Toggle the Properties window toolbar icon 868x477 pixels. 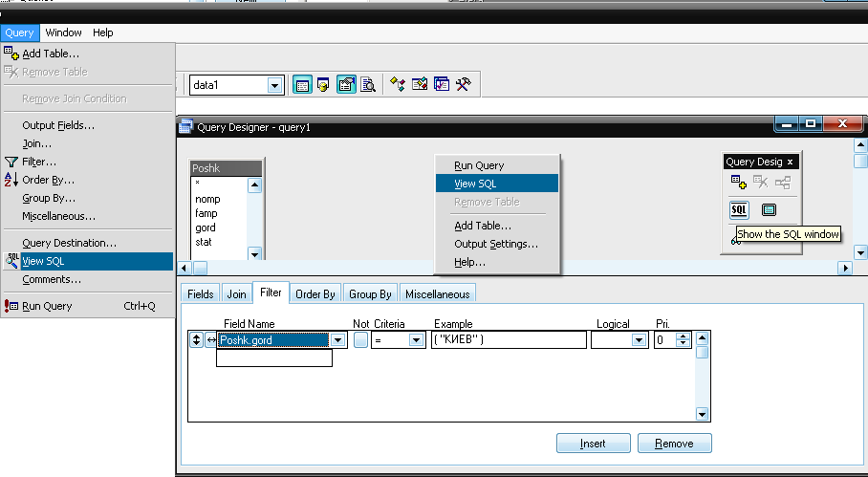pyautogui.click(x=346, y=85)
